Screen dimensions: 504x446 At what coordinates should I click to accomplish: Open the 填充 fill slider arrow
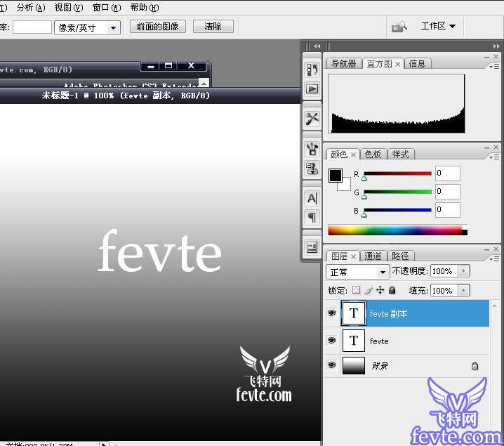point(463,290)
